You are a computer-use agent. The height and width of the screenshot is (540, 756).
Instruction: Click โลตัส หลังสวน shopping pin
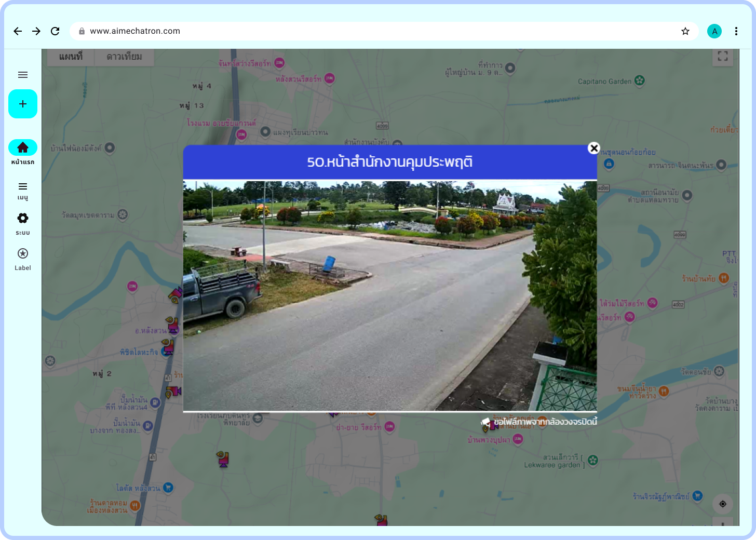168,487
